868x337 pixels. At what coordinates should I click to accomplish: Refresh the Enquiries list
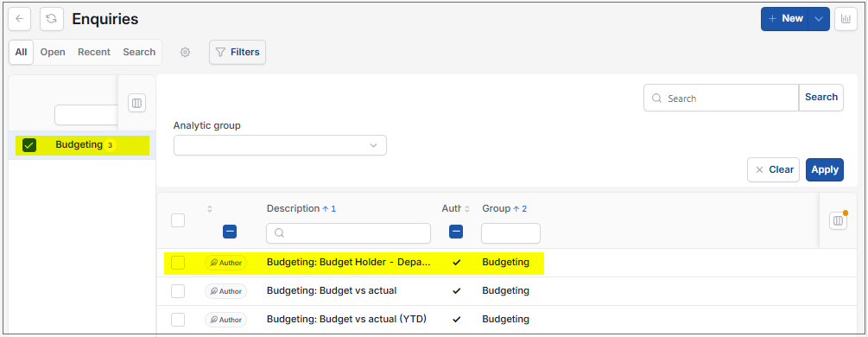point(52,19)
